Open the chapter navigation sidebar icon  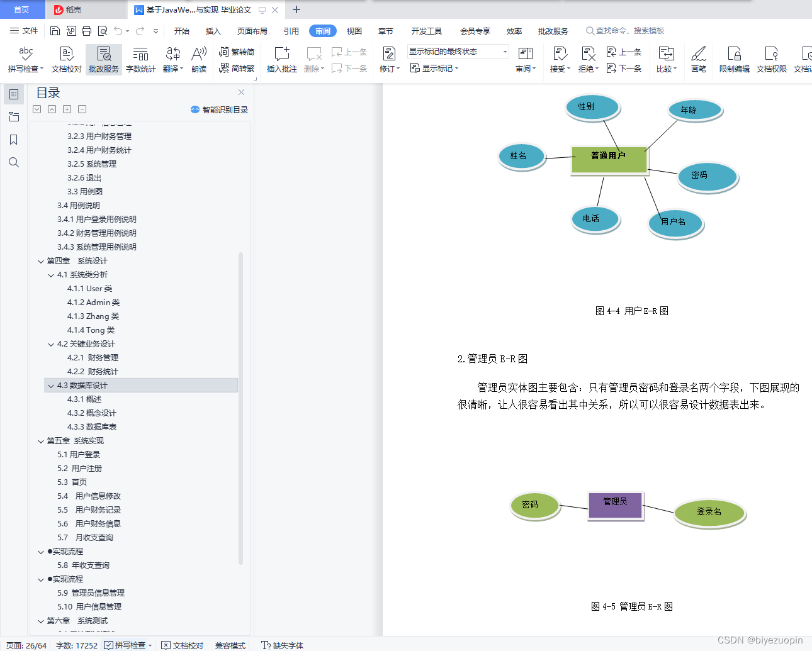pos(14,117)
